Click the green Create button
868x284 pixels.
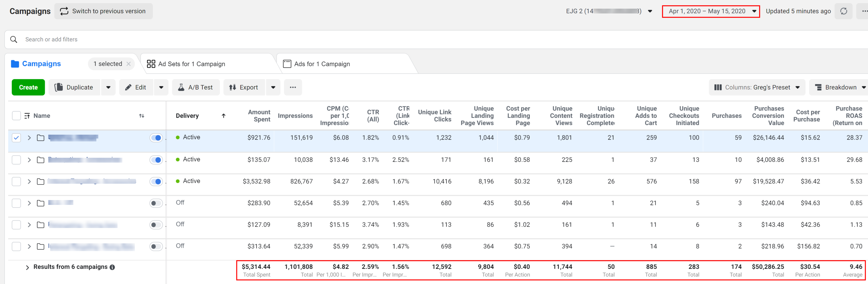pos(28,87)
